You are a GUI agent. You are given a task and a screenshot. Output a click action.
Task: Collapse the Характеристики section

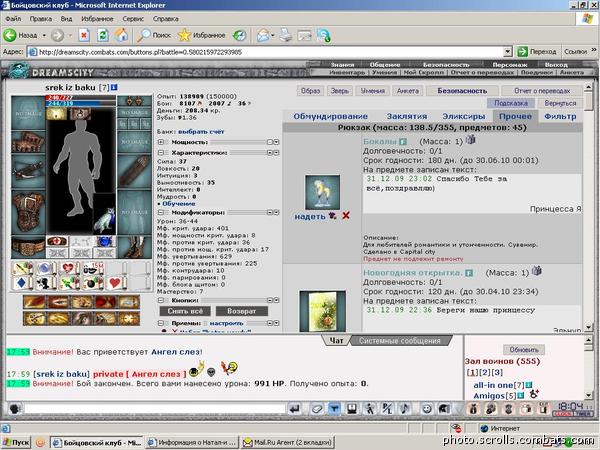(161, 152)
